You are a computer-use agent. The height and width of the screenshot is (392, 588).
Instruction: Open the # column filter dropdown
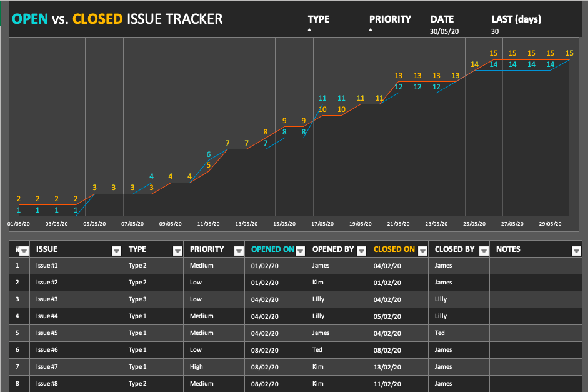[24, 251]
